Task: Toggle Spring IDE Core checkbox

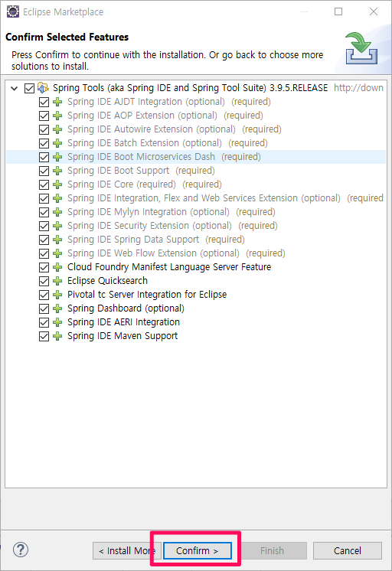Action: [44, 184]
